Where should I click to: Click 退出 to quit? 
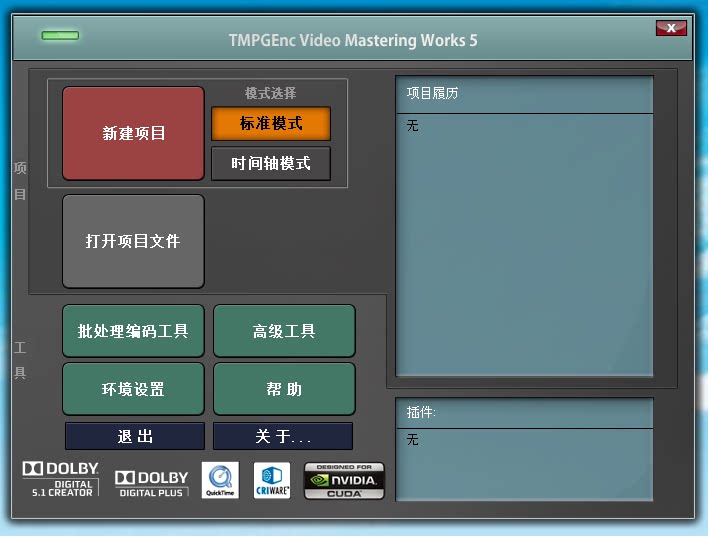135,436
